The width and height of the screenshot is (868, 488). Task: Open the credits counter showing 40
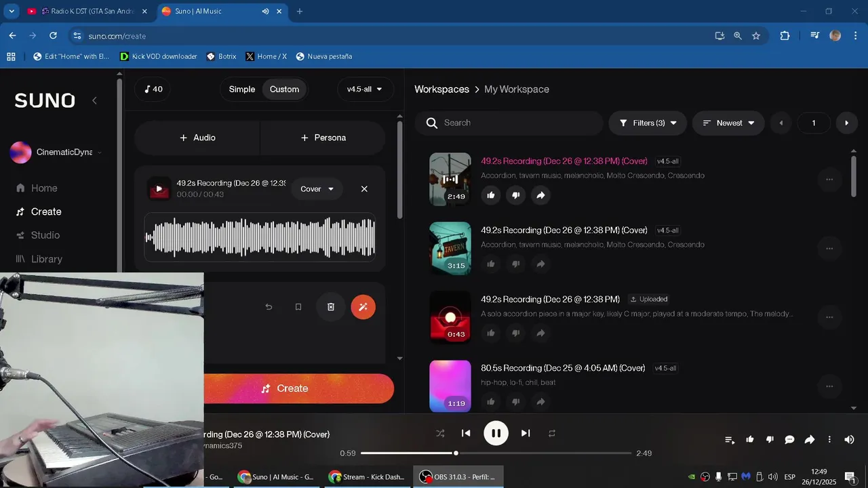[153, 89]
